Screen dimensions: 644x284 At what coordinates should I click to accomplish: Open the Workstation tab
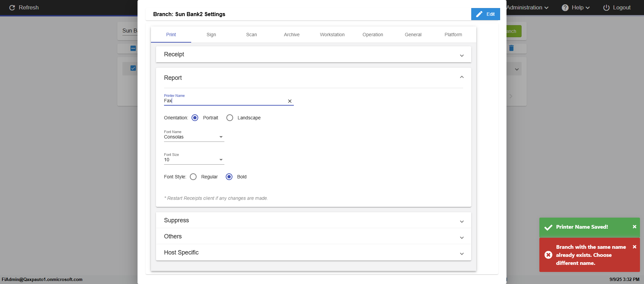tap(332, 35)
